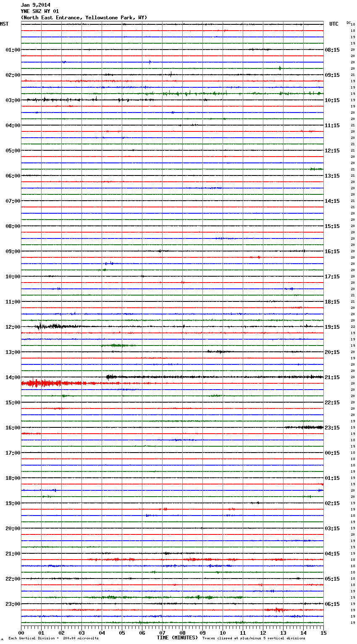357x644 pixels.
Task: Click the 11:15 UTC time label
Action: 332,126
